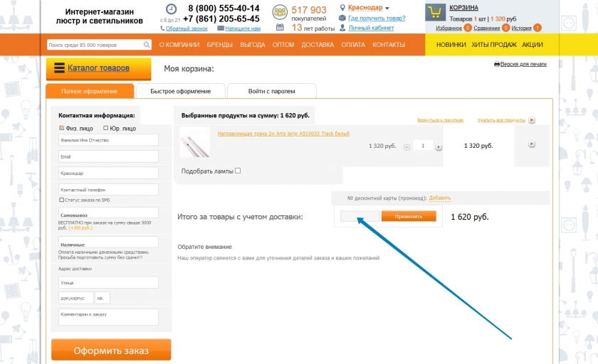Viewport: 598px width, 364px height.
Task: Open ОПЛАТА menu item
Action: (353, 45)
